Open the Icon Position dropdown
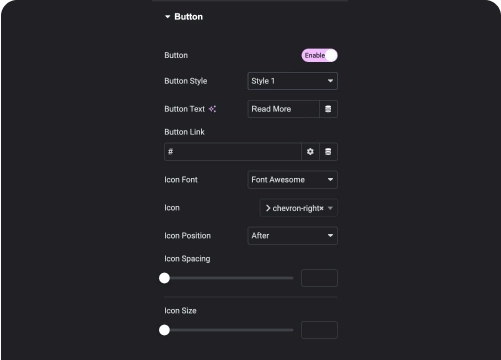This screenshot has height=360, width=501. click(292, 236)
